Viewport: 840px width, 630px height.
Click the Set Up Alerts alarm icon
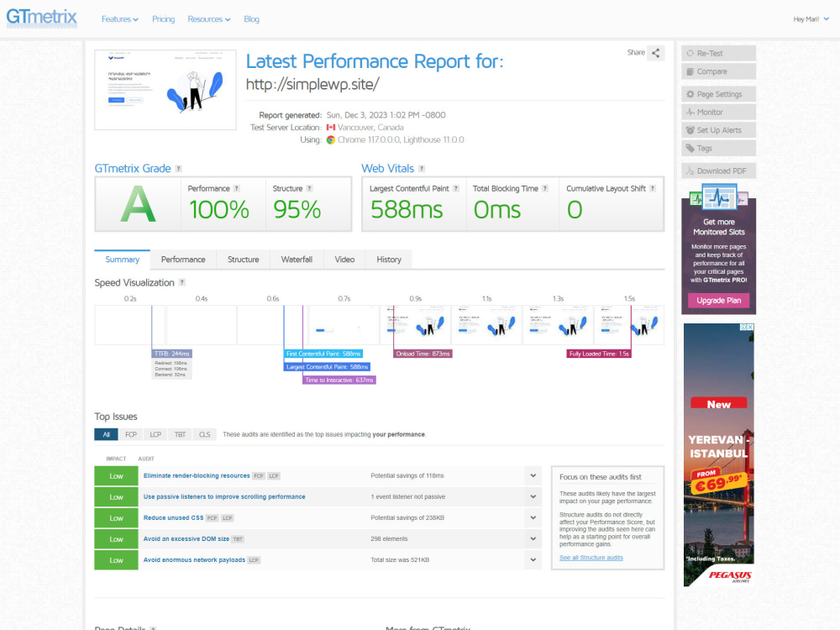(690, 130)
